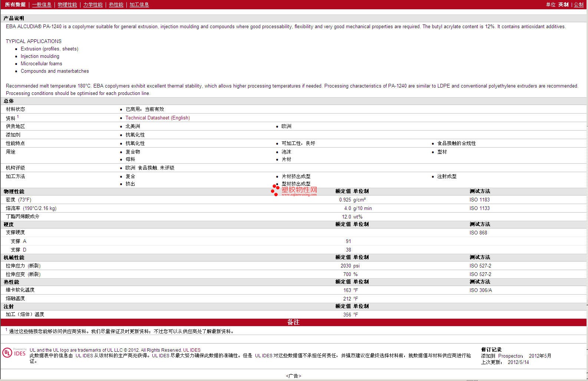Open Technical Datasheet (English) link
Image resolution: width=588 pixels, height=381 pixels.
158,118
